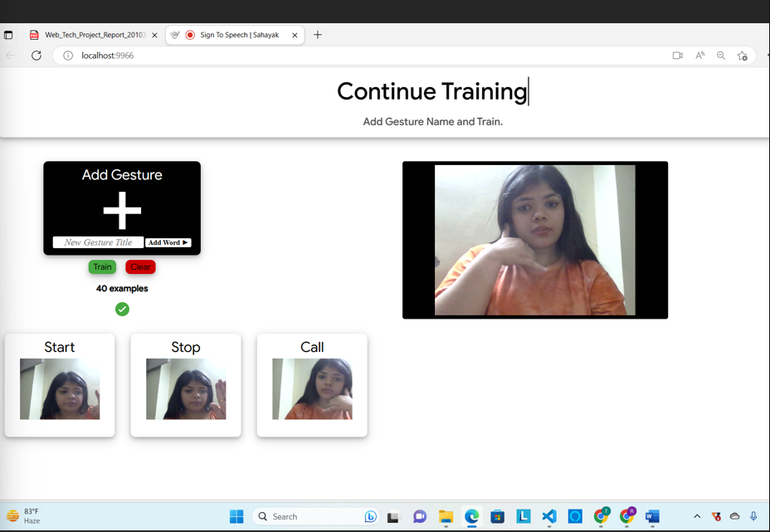Mute the microphone in the system tray

tap(753, 516)
